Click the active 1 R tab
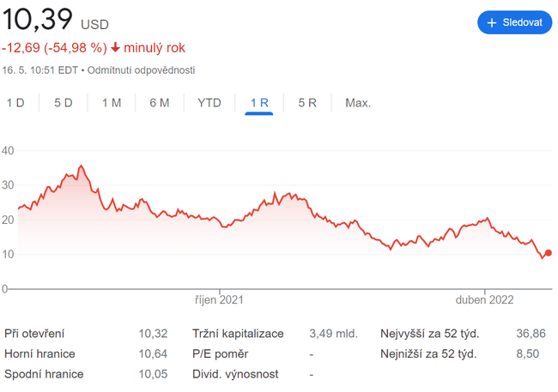Screen dimensions: 558x392 coord(259,103)
